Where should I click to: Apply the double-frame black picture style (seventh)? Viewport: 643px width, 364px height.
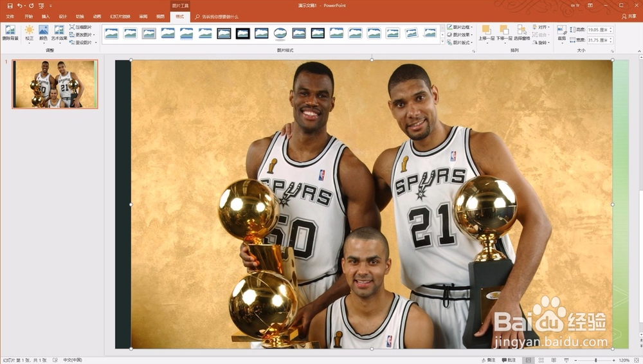[x=224, y=33]
